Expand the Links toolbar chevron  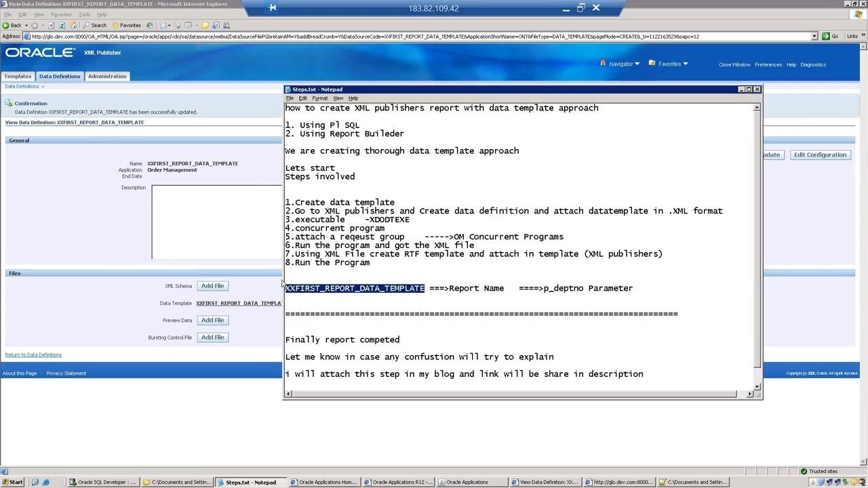[x=863, y=36]
